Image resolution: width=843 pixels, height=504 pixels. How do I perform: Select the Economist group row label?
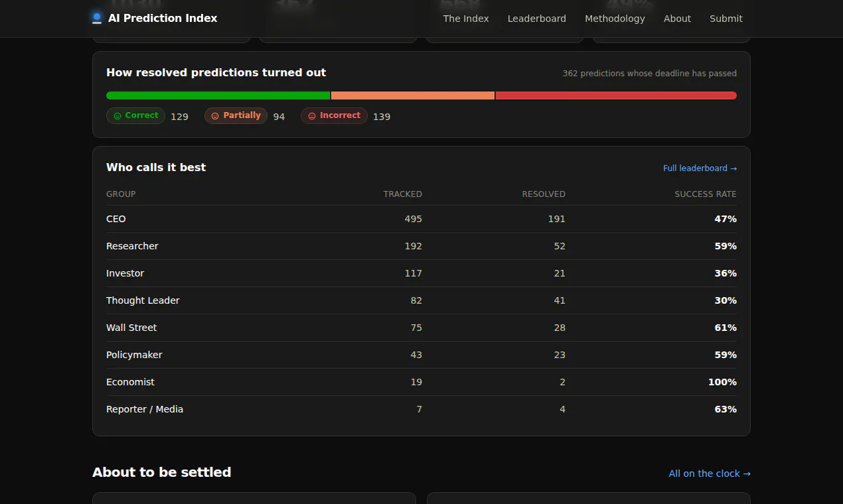point(130,382)
